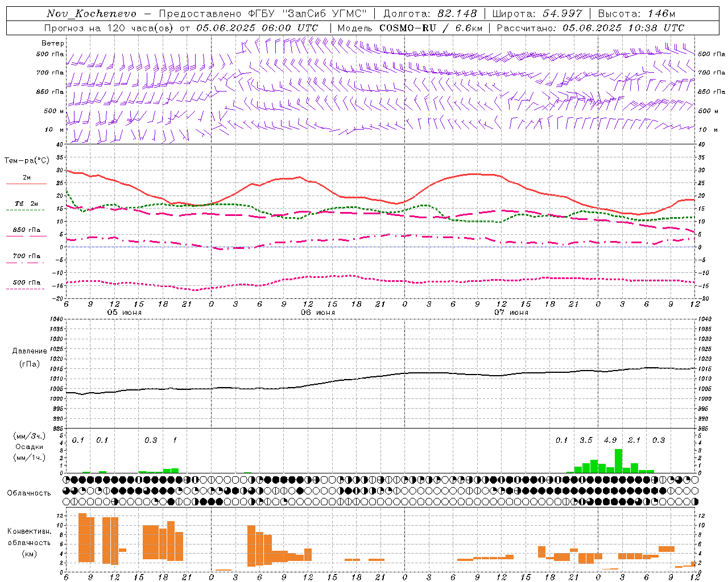The height and width of the screenshot is (582, 728).
Task: Click the latitude value "Широта: 54.997"
Action: tap(537, 14)
